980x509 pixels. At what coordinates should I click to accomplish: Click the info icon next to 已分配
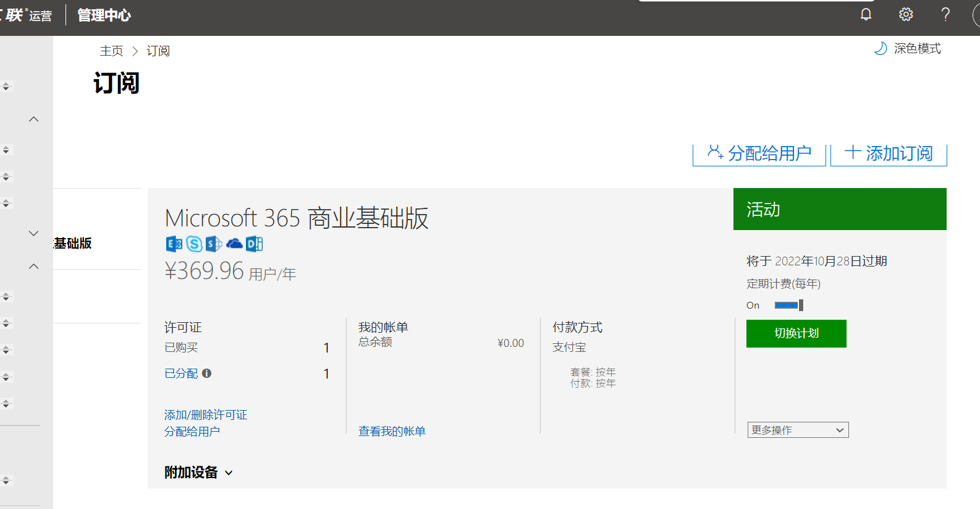206,373
